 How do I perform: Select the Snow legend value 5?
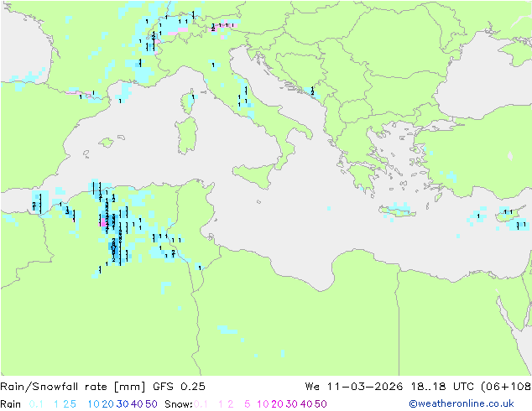click(x=248, y=404)
